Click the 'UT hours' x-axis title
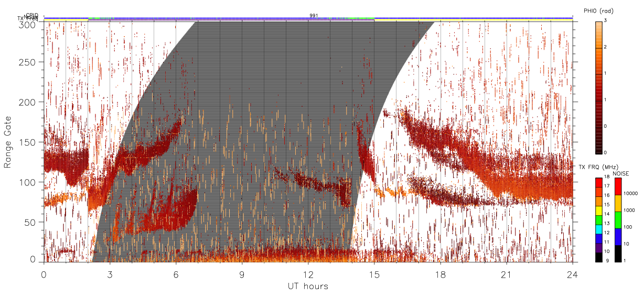 [x=308, y=286]
